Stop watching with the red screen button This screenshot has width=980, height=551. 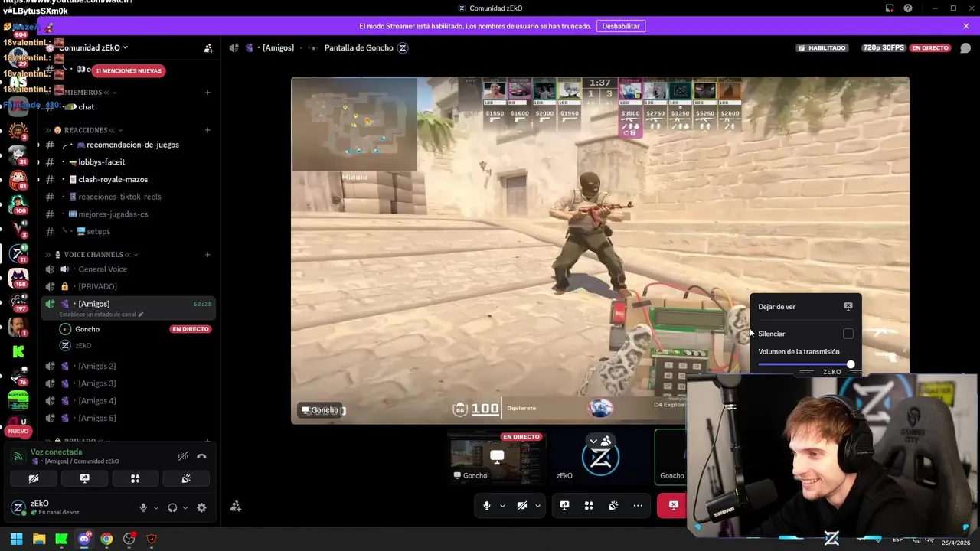click(x=672, y=506)
